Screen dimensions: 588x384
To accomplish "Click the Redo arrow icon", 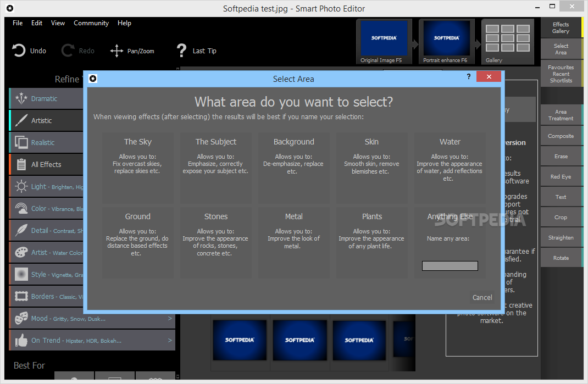I will (68, 51).
